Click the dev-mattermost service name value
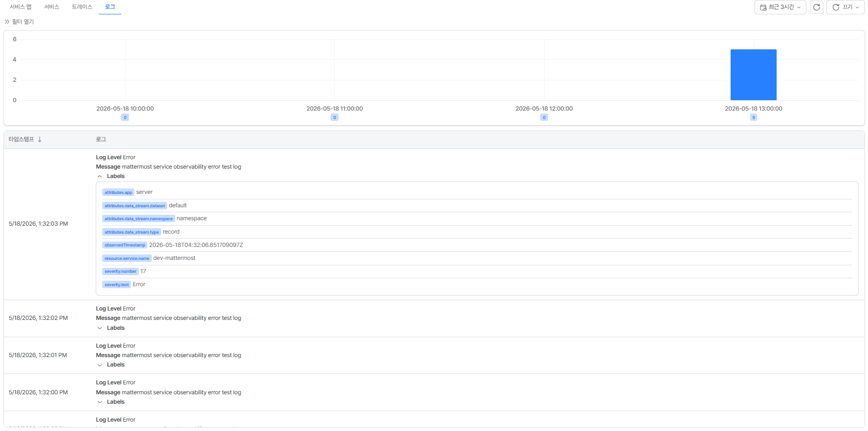The height and width of the screenshot is (431, 868). (x=174, y=258)
